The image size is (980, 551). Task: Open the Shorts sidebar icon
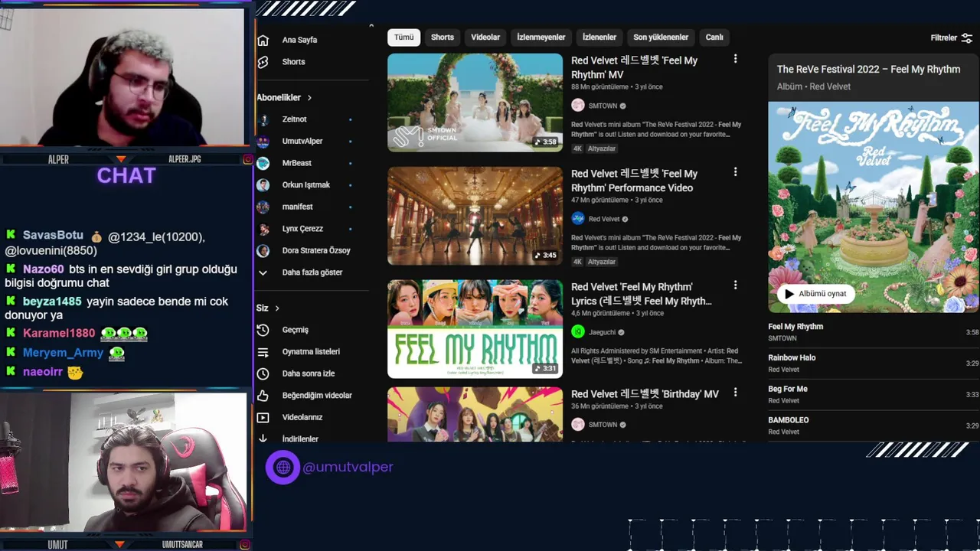coord(263,62)
